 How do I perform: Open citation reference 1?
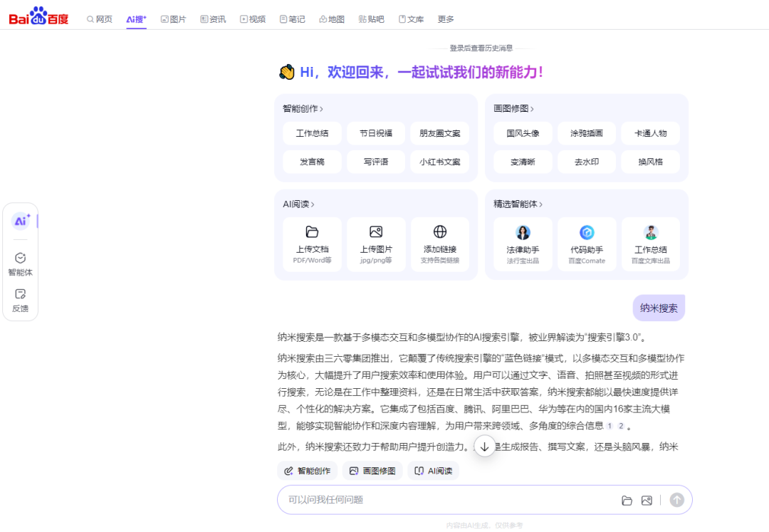tap(610, 426)
